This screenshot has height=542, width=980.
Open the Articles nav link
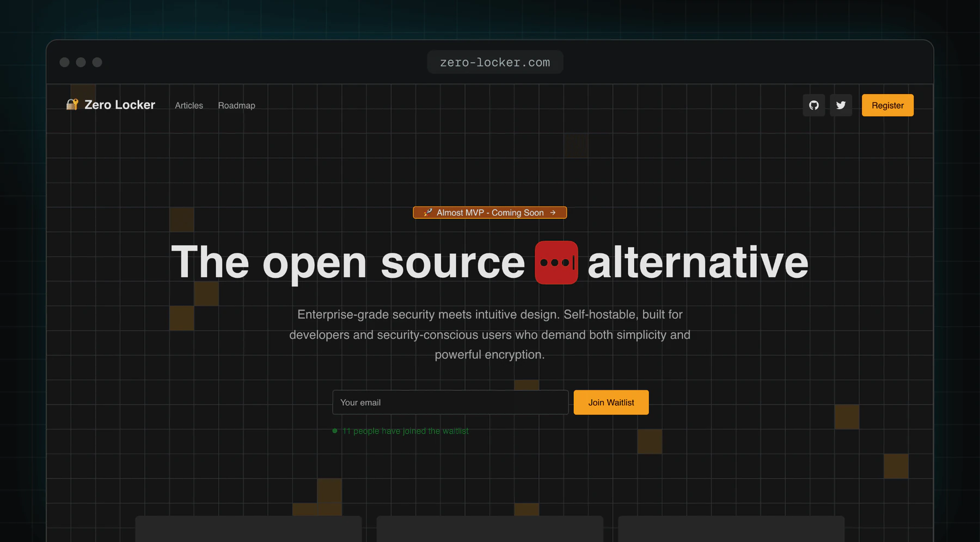pyautogui.click(x=189, y=106)
